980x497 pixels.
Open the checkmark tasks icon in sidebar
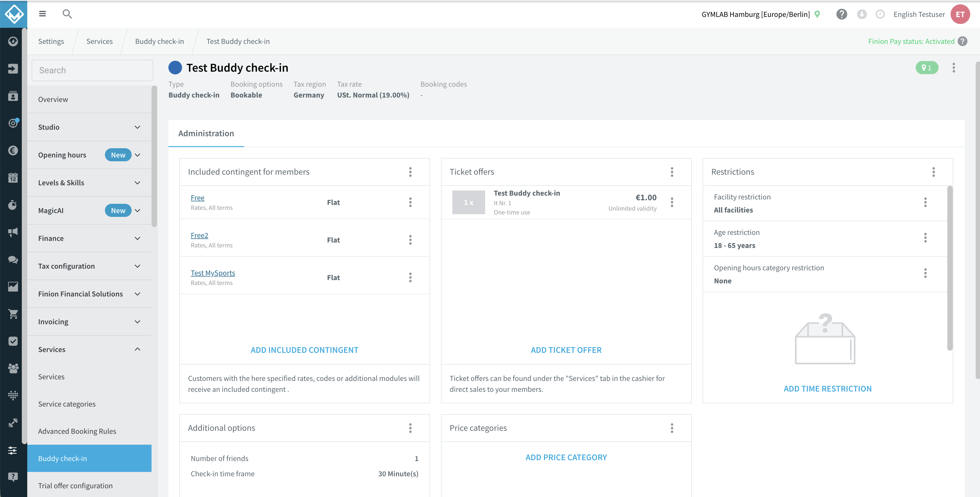pyautogui.click(x=13, y=341)
